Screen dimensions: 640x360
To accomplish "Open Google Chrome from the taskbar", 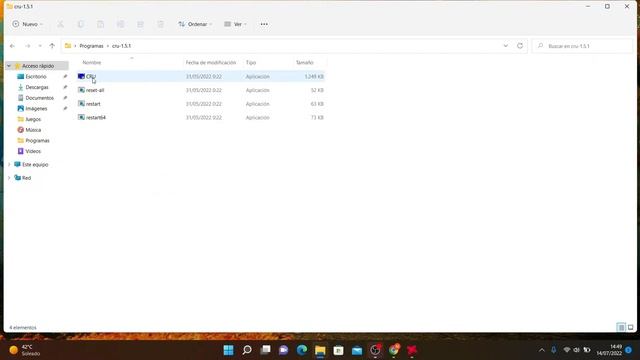I will click(393, 350).
